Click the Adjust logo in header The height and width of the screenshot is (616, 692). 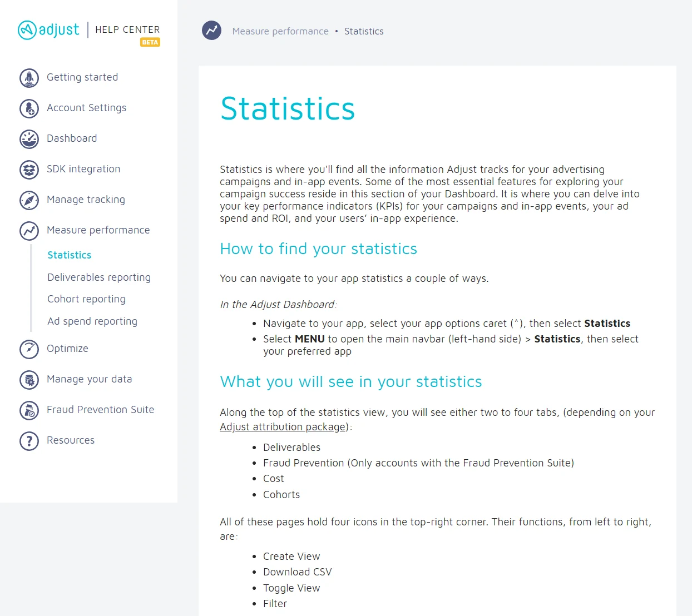(x=49, y=29)
